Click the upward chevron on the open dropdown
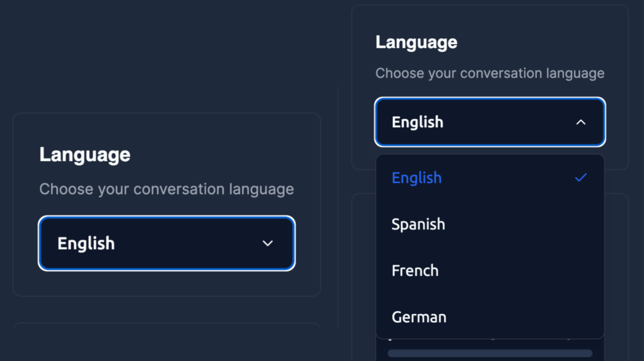 click(581, 122)
